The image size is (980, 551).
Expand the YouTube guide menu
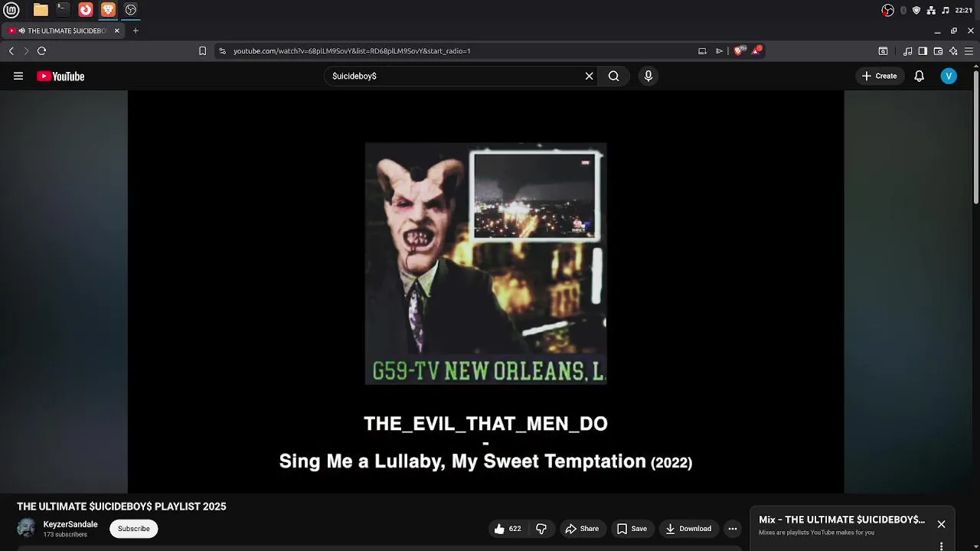(x=18, y=76)
